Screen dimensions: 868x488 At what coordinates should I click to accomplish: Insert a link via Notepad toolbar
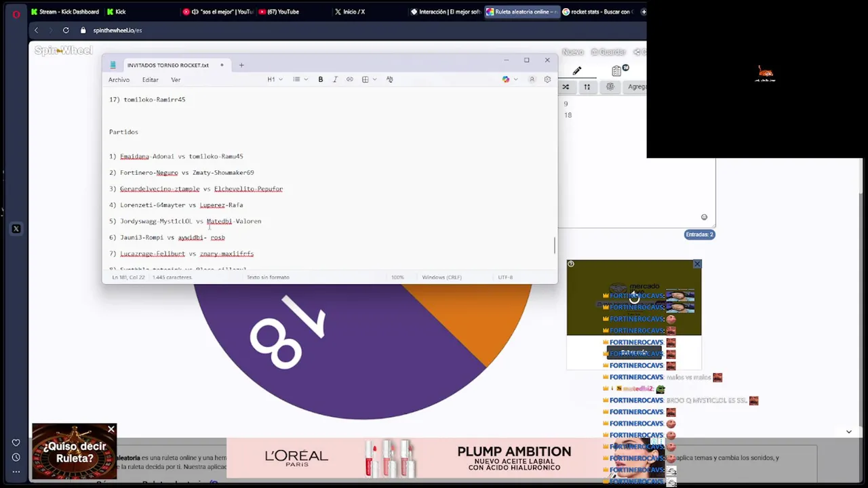tap(350, 79)
